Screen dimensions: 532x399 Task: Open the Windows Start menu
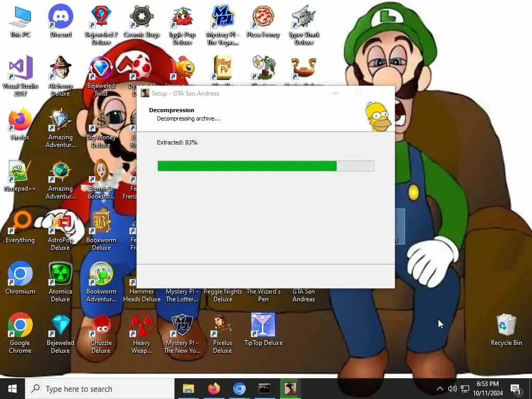pos(12,389)
